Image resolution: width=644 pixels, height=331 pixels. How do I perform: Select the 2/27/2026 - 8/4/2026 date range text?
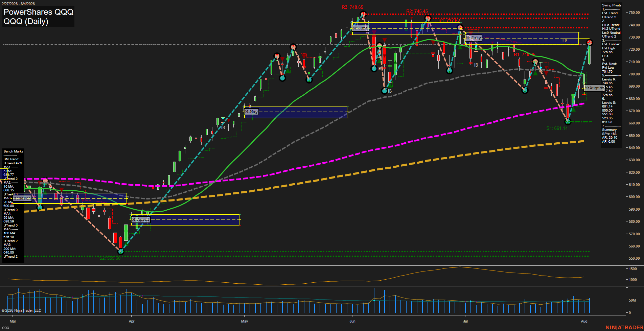click(x=18, y=4)
